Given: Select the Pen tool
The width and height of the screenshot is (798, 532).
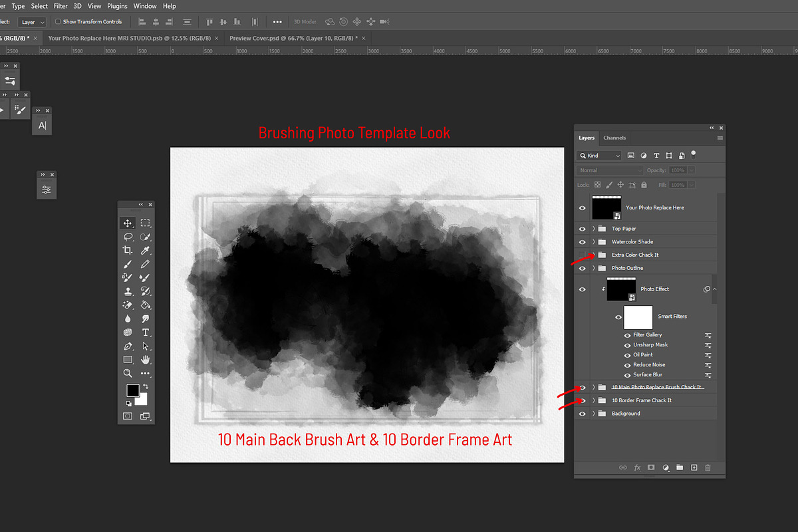Looking at the screenshot, I should (x=127, y=346).
